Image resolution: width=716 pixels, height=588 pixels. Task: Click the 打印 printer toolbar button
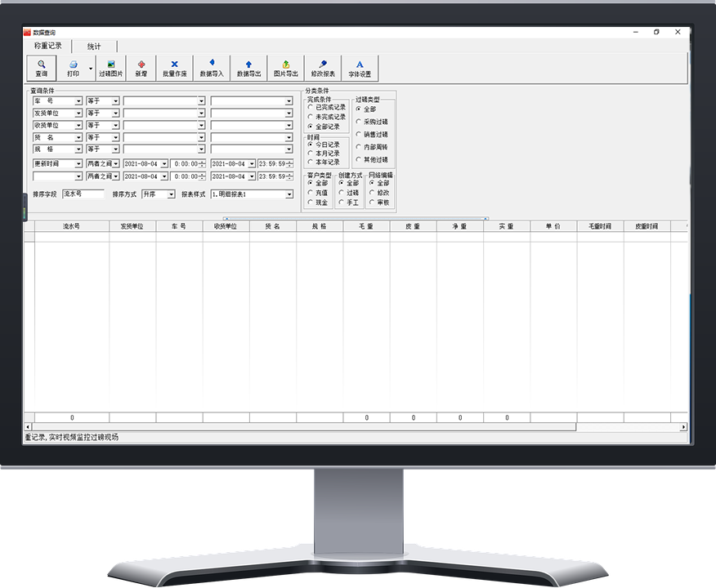(73, 68)
